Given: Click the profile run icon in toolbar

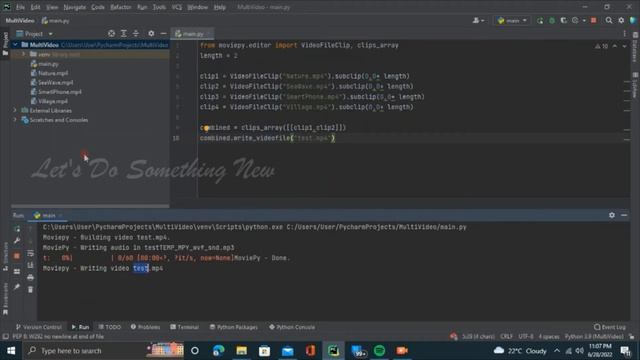Looking at the screenshot, I should [575, 20].
